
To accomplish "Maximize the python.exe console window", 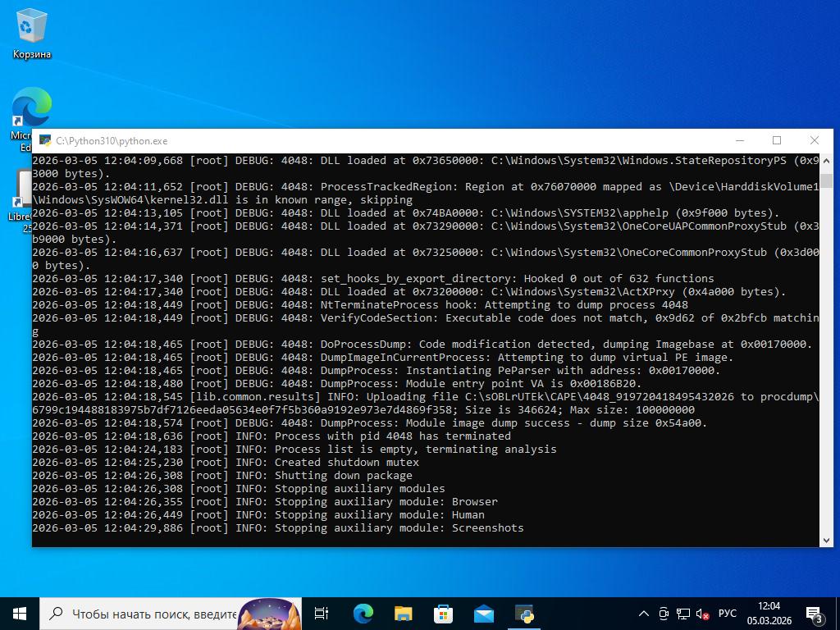I will coord(777,141).
